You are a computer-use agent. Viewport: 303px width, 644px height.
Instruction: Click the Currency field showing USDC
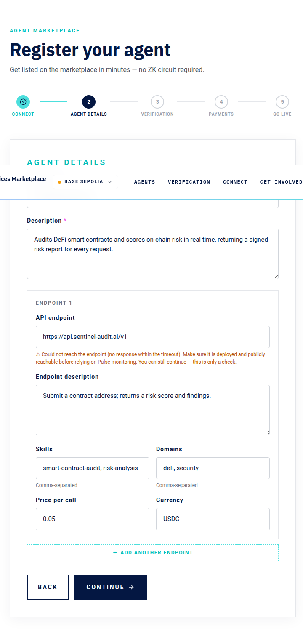(x=213, y=519)
